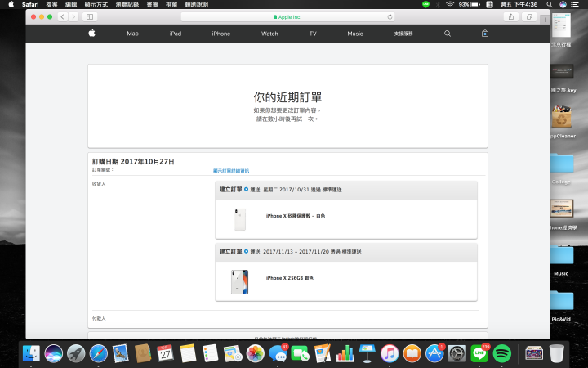Show all tabs overview button
Screen dimensions: 588x368
[x=529, y=16]
